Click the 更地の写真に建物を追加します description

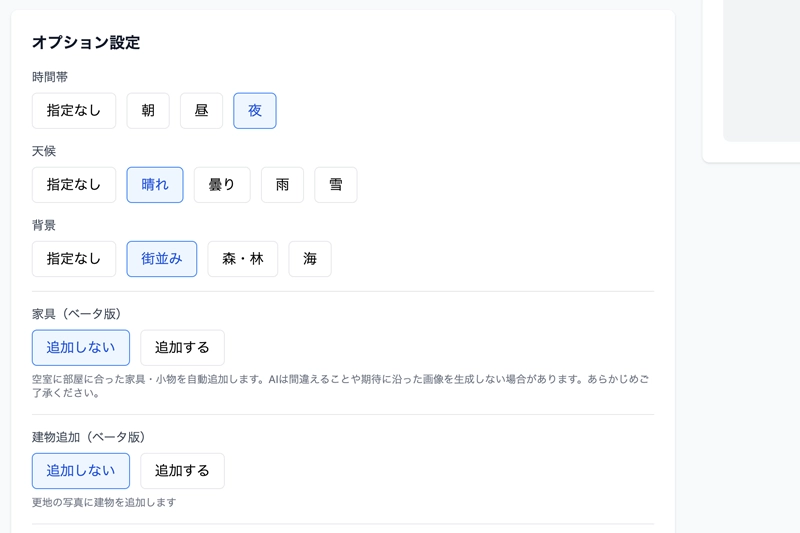pos(104,502)
